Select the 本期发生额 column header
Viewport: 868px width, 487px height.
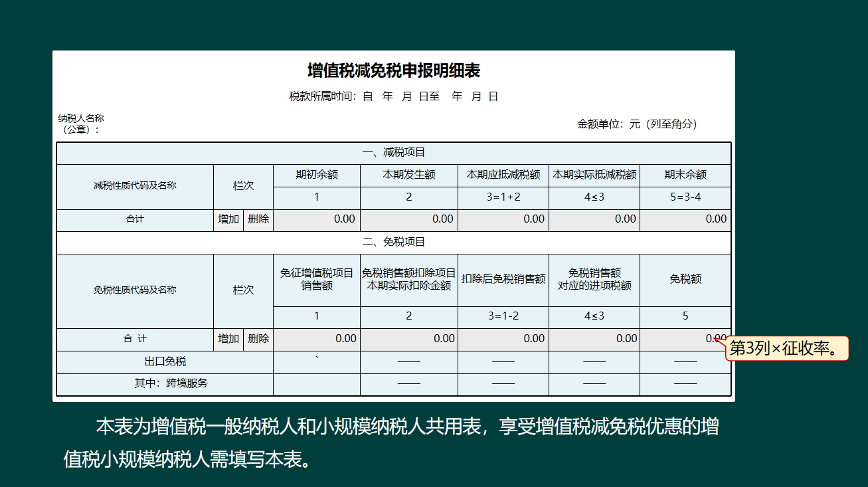(408, 175)
